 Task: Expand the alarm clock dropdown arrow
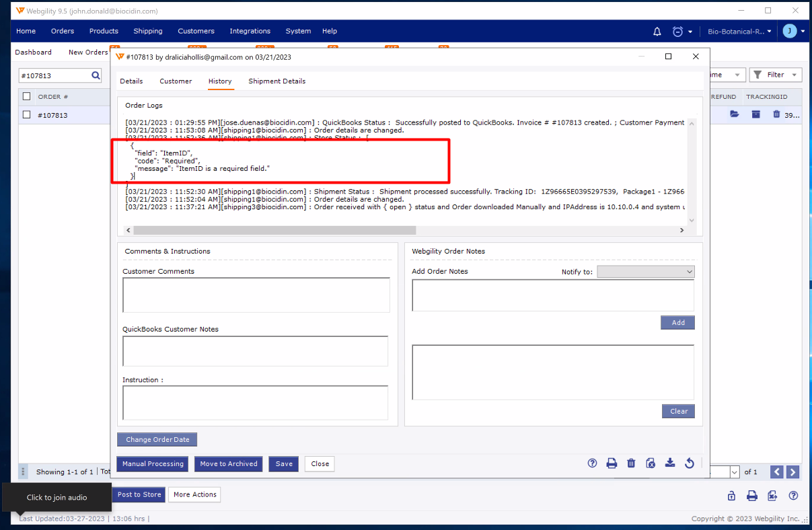pos(691,32)
